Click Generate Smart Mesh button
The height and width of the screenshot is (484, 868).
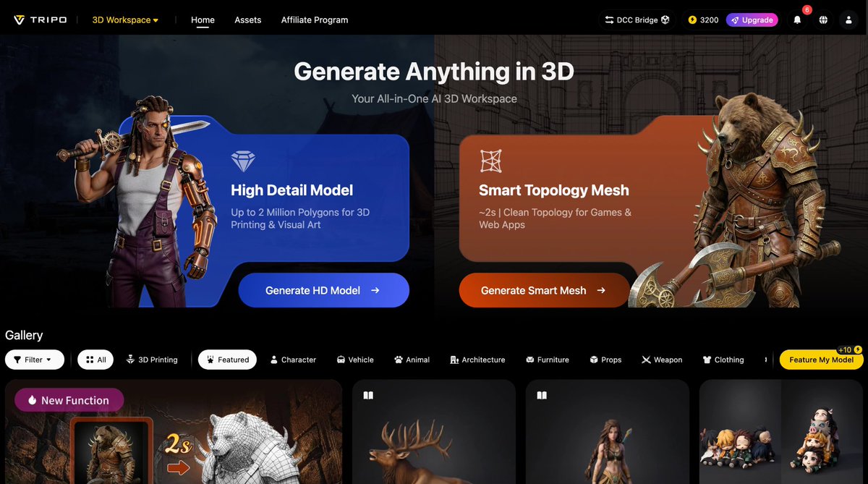(x=544, y=290)
